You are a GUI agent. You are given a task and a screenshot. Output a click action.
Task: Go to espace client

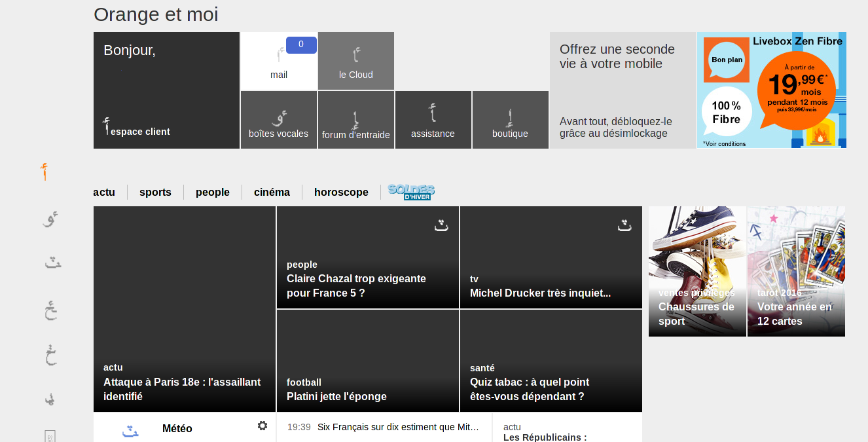140,132
